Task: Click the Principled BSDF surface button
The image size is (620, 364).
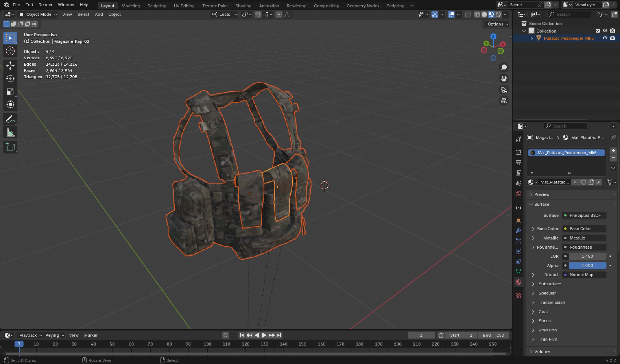Action: [x=584, y=216]
